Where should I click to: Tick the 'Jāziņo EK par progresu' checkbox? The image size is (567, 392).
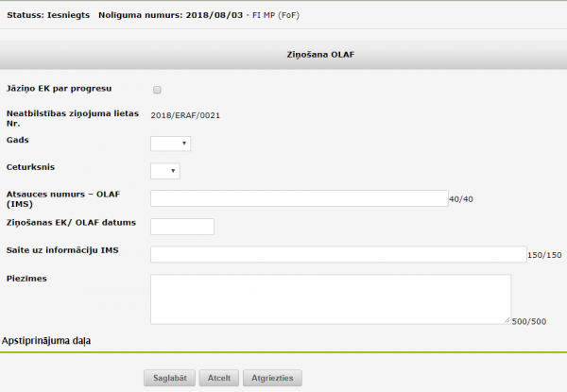157,90
